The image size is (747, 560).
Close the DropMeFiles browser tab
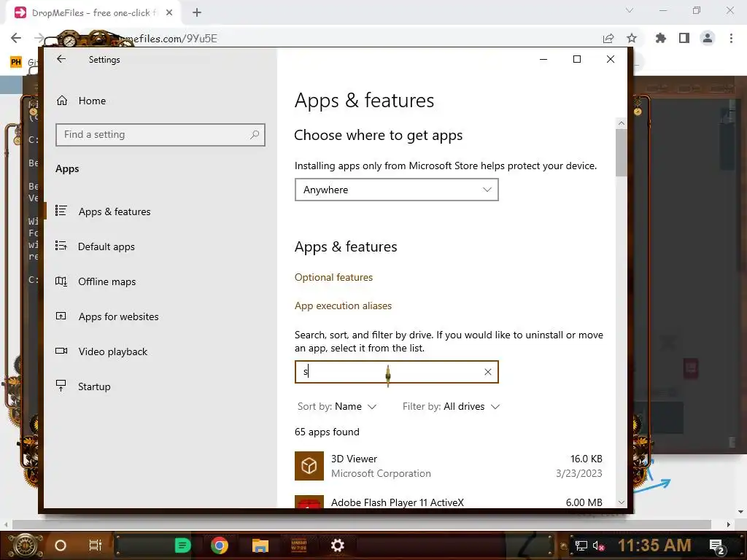pos(169,13)
